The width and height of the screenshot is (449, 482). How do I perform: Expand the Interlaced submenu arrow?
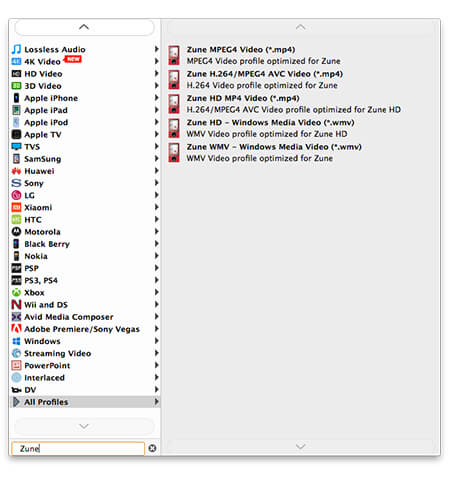click(x=156, y=377)
